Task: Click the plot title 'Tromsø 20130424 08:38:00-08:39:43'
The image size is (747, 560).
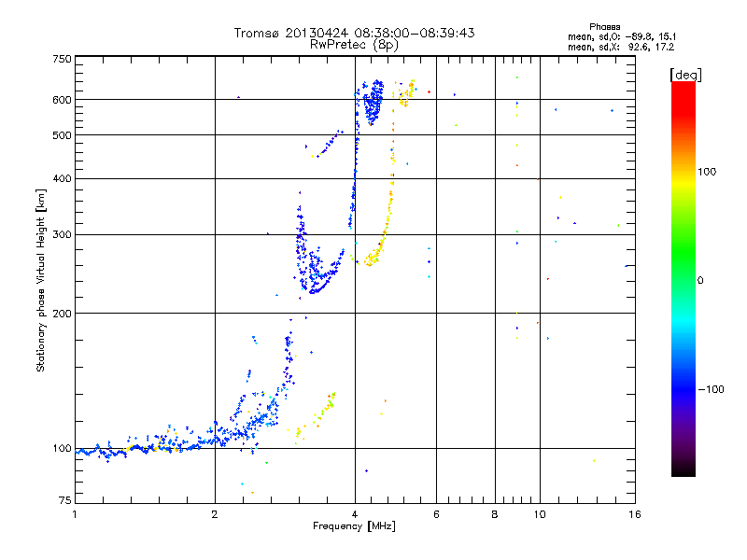Action: click(x=354, y=33)
